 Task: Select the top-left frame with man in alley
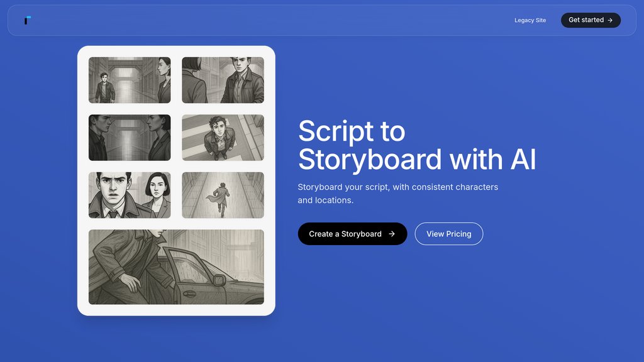point(129,80)
